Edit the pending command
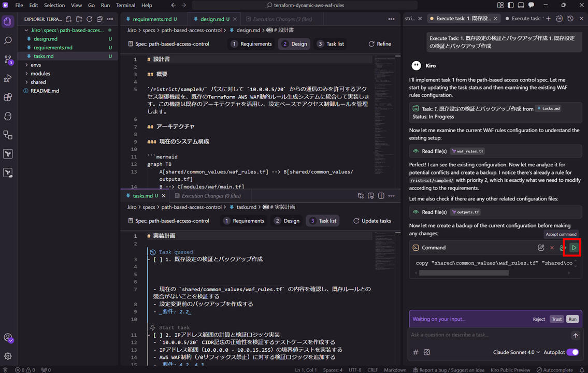This screenshot has width=588, height=373. coord(541,248)
